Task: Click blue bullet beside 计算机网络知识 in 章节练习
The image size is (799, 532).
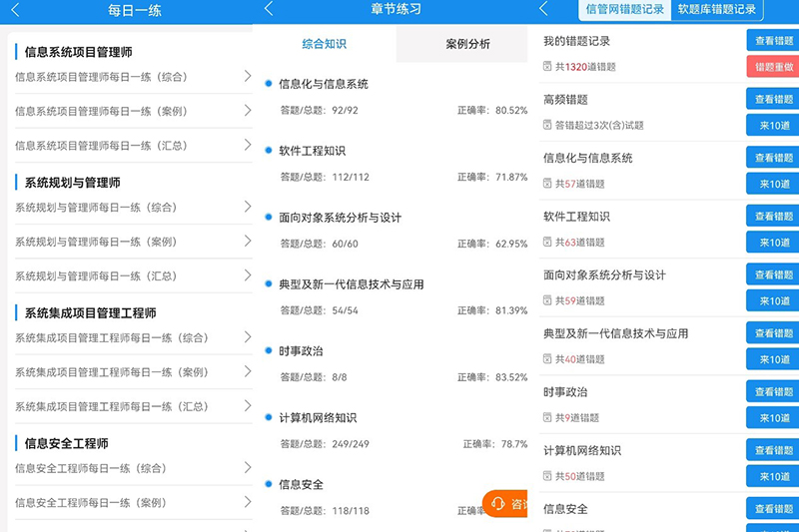Action: [269, 417]
